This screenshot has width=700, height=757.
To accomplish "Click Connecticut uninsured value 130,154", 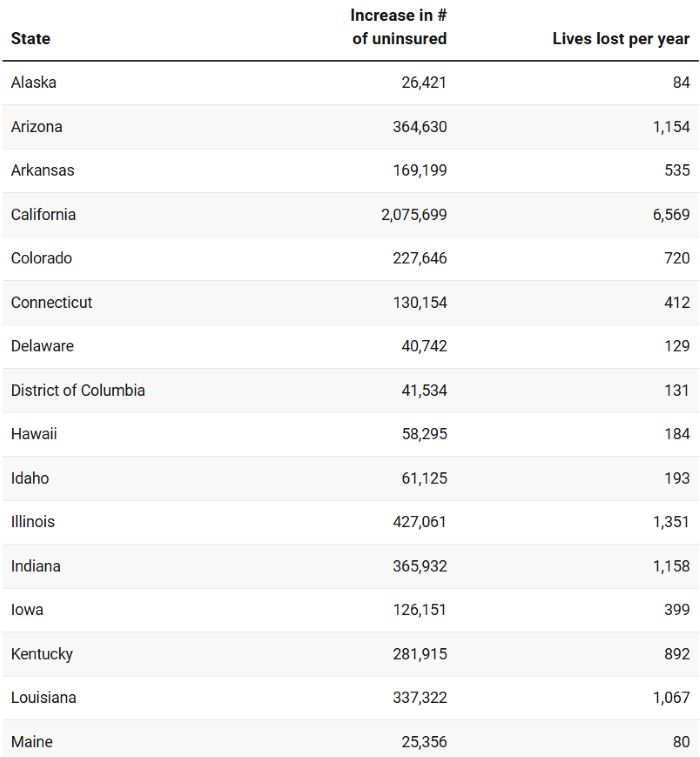I will (x=420, y=303).
